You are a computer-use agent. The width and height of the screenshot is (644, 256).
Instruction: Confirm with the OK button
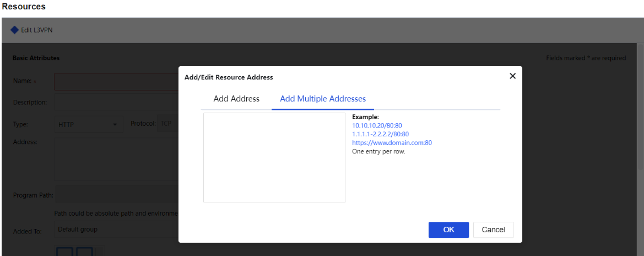point(448,230)
